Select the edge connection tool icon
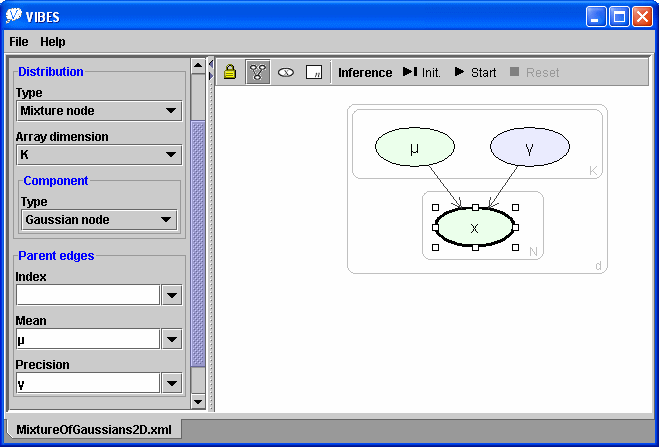Viewport: 659px width, 447px height. click(258, 72)
